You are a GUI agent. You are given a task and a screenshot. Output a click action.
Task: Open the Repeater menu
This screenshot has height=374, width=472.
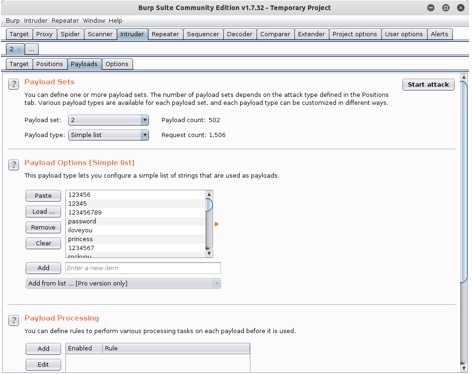(65, 21)
